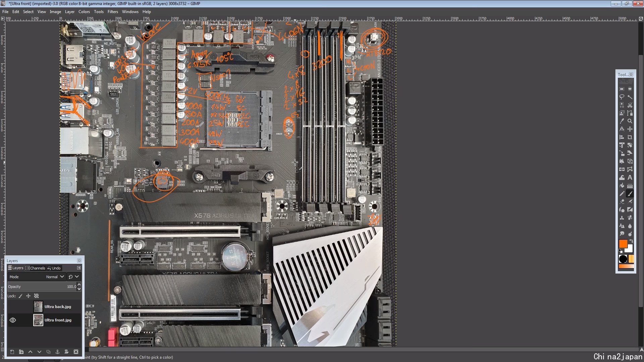Pick the Color Picker eyedropper tool

(622, 121)
